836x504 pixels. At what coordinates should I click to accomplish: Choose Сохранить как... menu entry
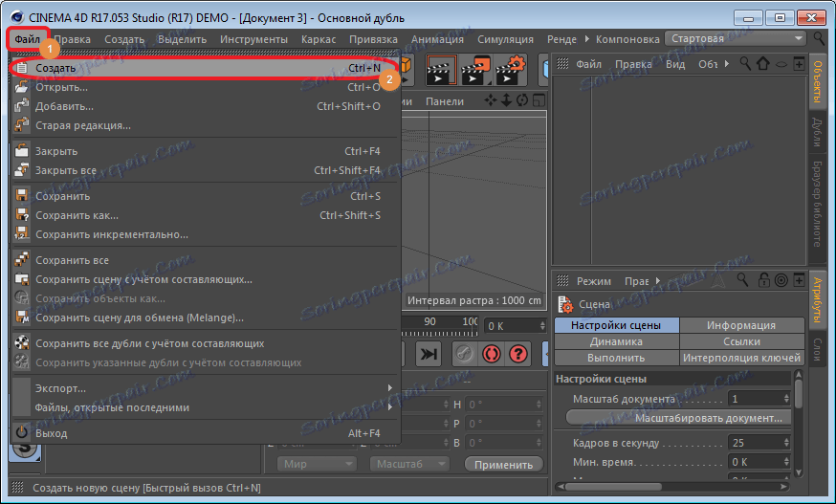click(x=77, y=215)
